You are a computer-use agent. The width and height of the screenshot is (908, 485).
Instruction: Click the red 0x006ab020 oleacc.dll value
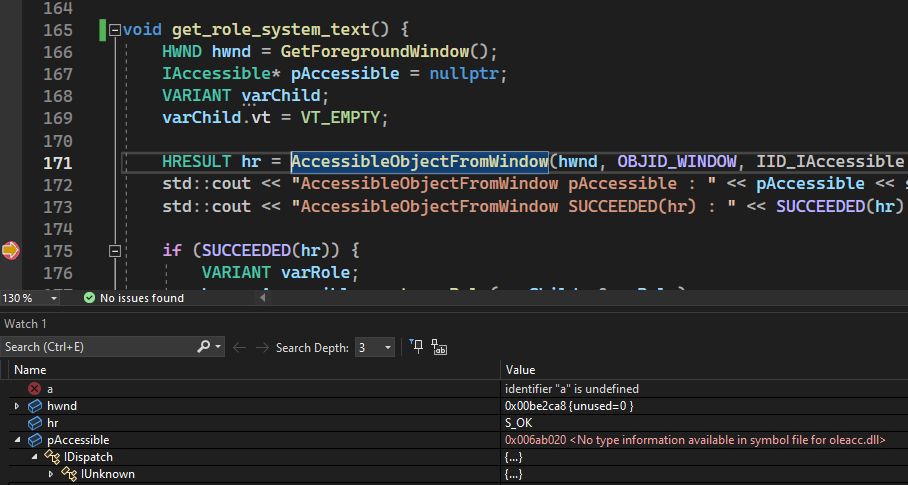pyautogui.click(x=695, y=440)
